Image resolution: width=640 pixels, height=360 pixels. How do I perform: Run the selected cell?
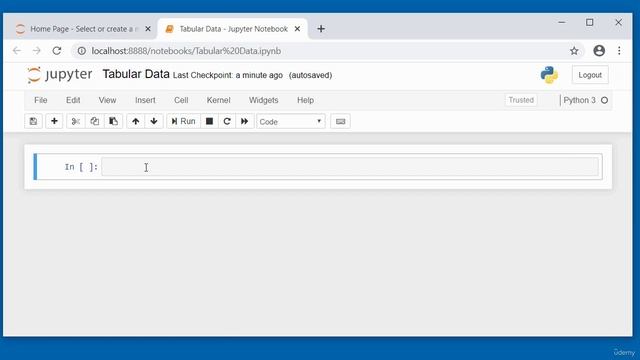[x=183, y=121]
